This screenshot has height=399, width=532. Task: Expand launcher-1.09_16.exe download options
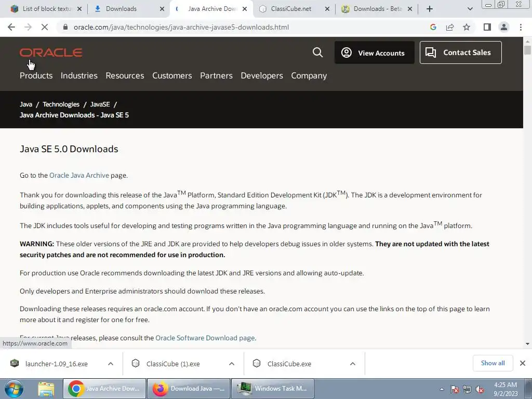click(x=111, y=364)
